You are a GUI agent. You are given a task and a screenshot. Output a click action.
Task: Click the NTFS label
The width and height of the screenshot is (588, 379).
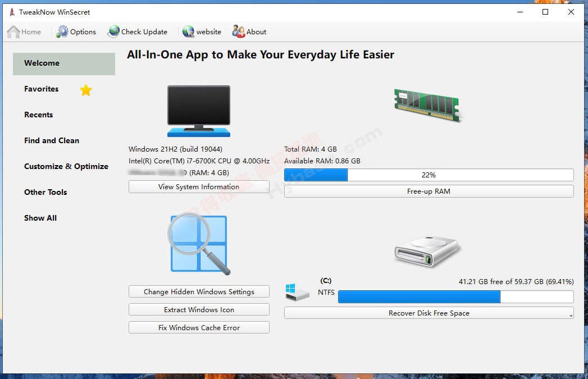[x=326, y=293]
